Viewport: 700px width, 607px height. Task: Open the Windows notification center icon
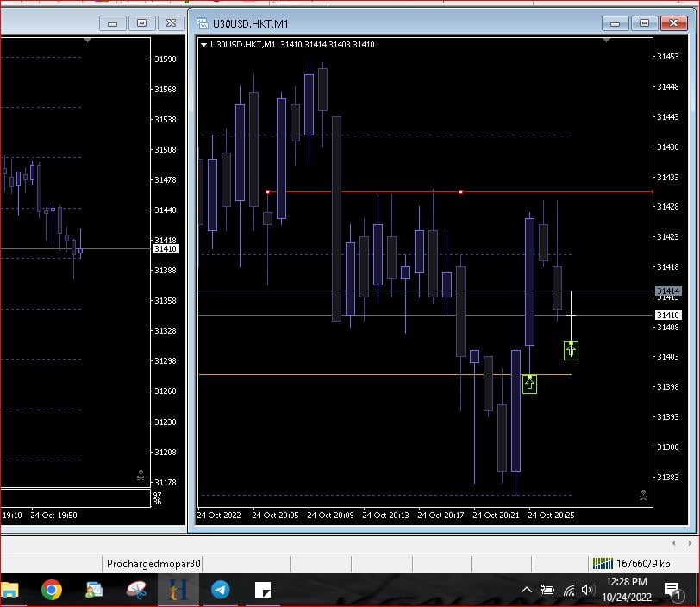pos(672,590)
